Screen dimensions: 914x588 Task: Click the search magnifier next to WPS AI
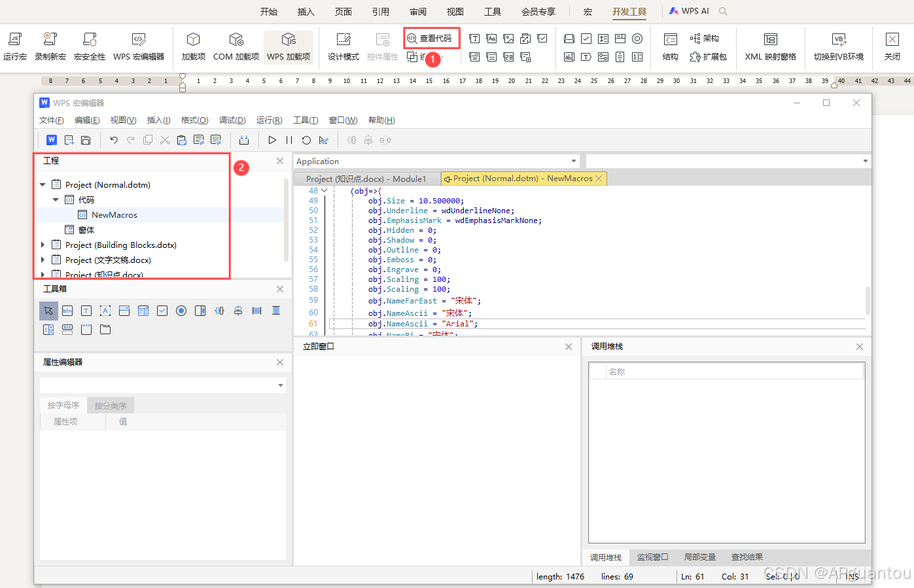723,11
